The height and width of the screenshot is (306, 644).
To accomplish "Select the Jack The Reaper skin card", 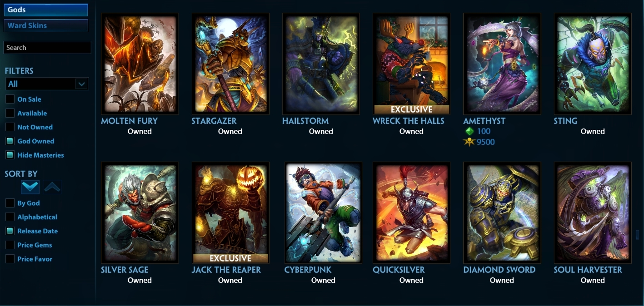I will tap(230, 212).
